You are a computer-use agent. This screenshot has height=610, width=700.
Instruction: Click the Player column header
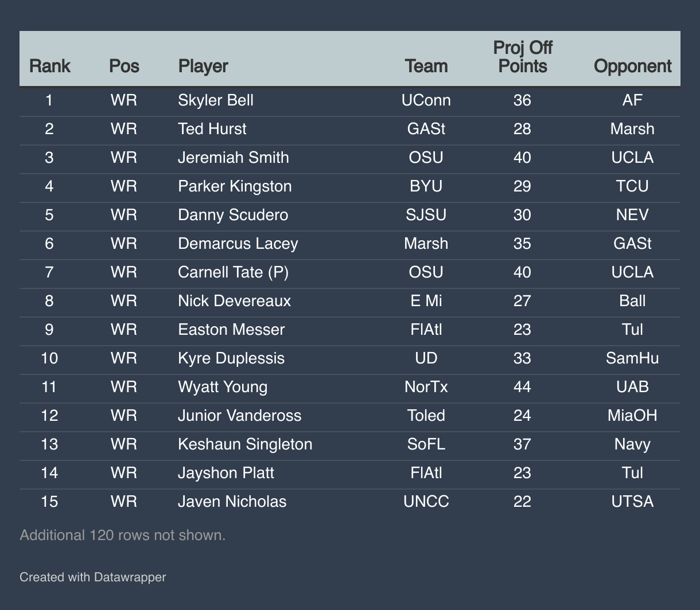click(x=203, y=66)
